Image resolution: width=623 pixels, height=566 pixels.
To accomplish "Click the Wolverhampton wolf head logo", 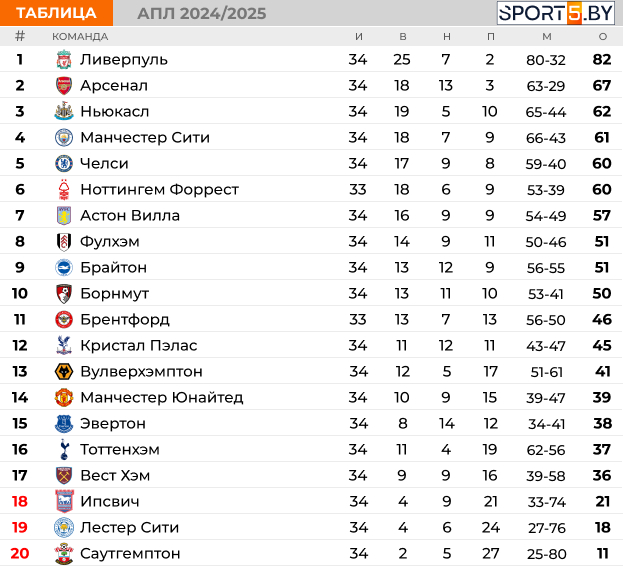I will (x=64, y=371).
